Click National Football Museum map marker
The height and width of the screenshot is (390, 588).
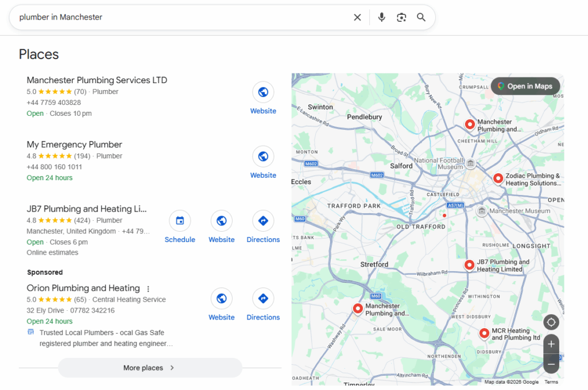[470, 163]
